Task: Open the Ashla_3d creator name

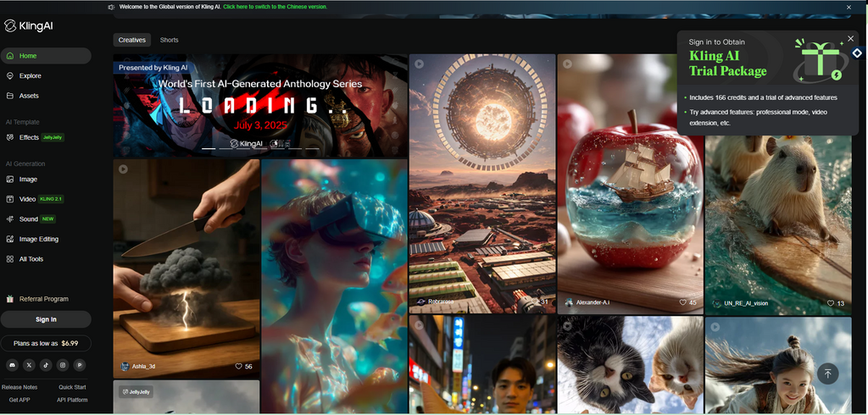Action: point(142,367)
